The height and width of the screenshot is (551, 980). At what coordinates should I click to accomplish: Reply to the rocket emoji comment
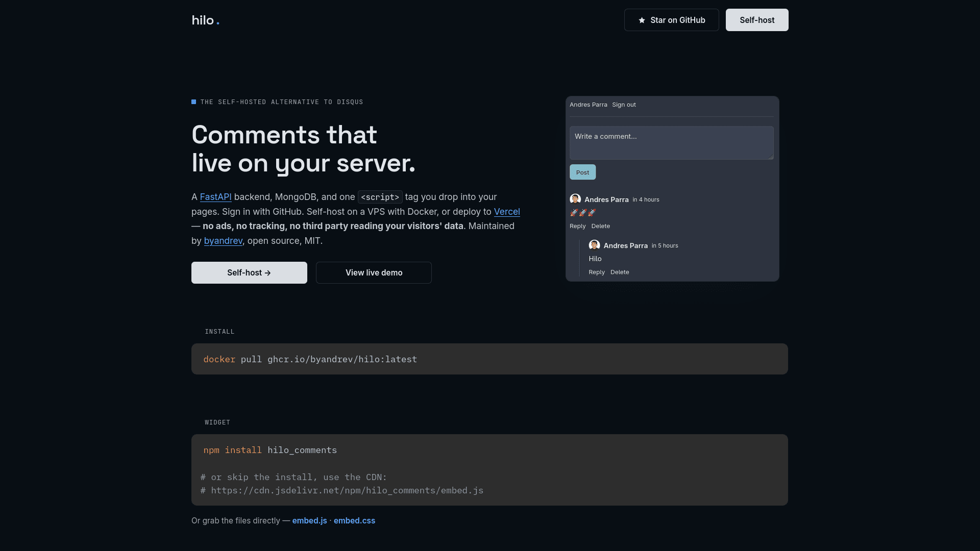[x=577, y=226]
